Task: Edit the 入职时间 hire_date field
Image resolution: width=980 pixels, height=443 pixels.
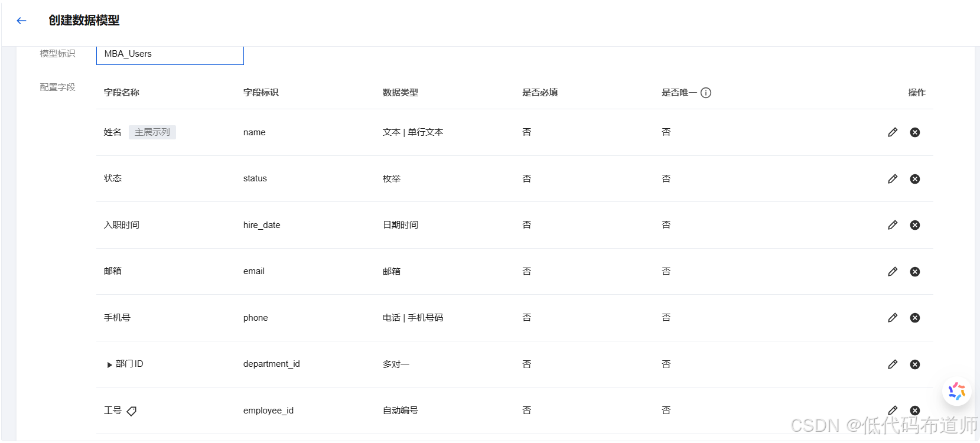Action: pos(893,225)
